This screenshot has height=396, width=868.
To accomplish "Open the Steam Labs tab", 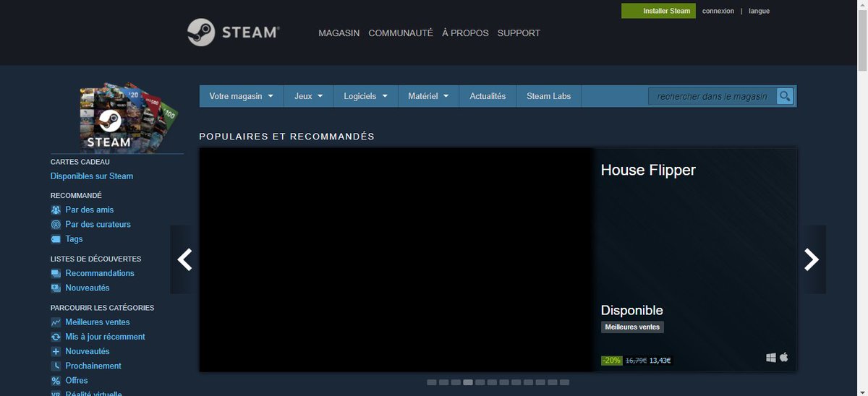I will (x=548, y=96).
